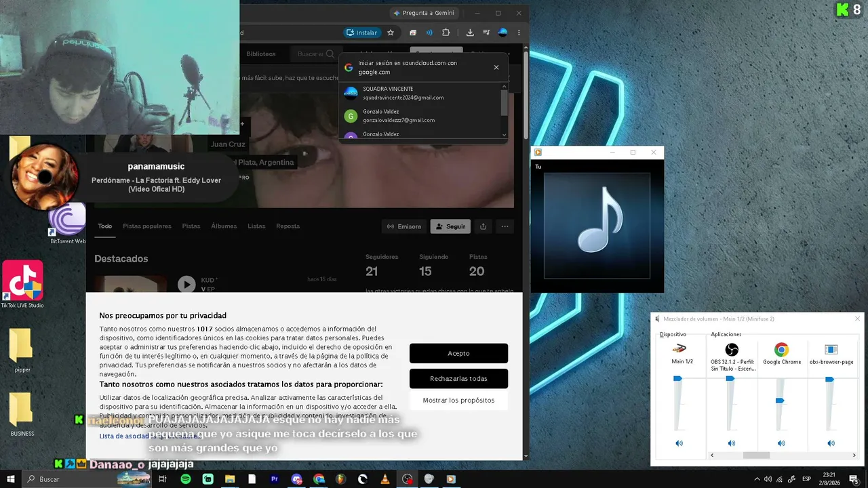868x488 pixels.
Task: Open the TikTok LIVE Studio desktop shortcut
Action: point(22,285)
